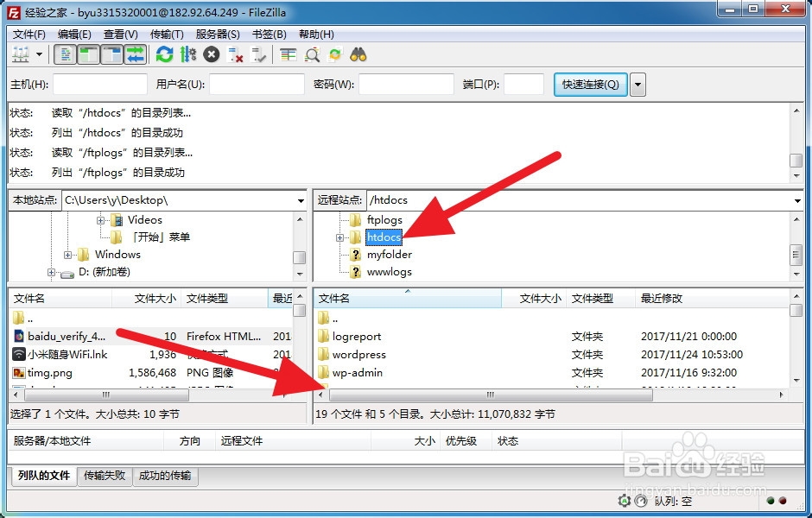Disconnect from current server icon
This screenshot has height=518, width=812.
235,54
